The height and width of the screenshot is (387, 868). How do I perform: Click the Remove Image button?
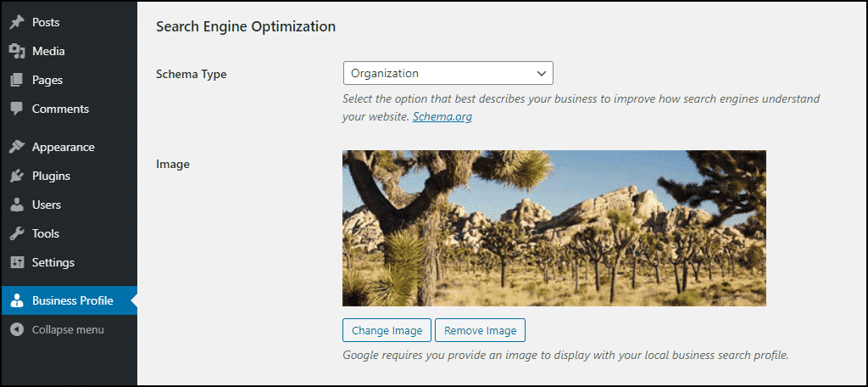[x=480, y=330]
